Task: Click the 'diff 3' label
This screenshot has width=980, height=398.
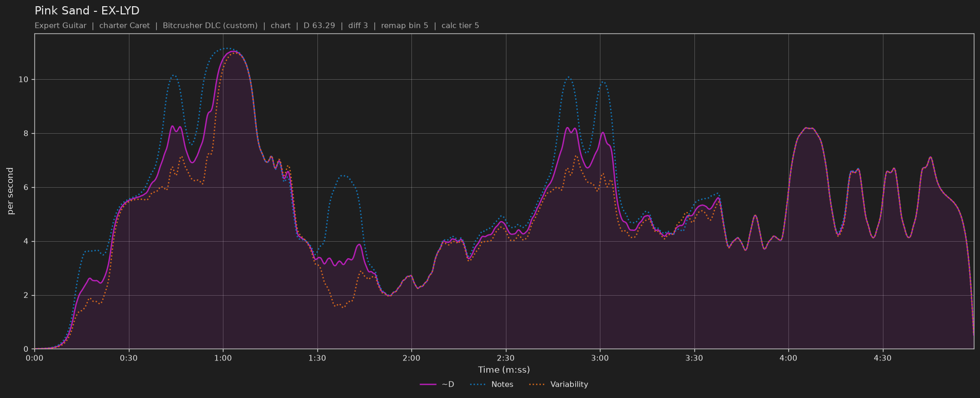Action: point(358,26)
